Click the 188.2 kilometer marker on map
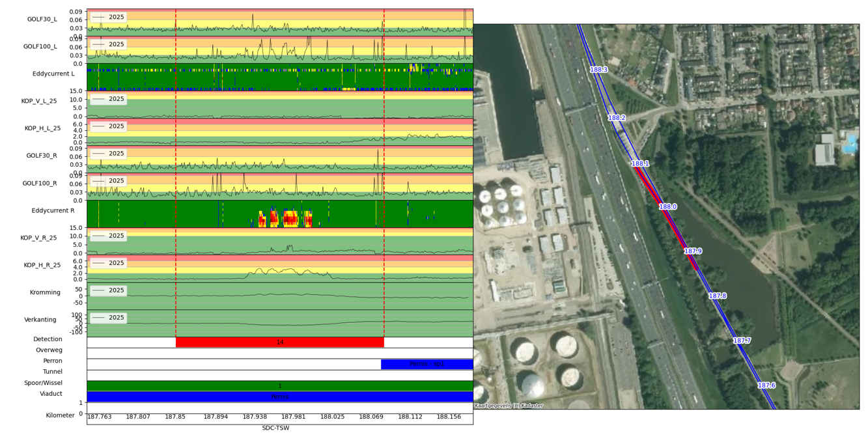 [617, 118]
